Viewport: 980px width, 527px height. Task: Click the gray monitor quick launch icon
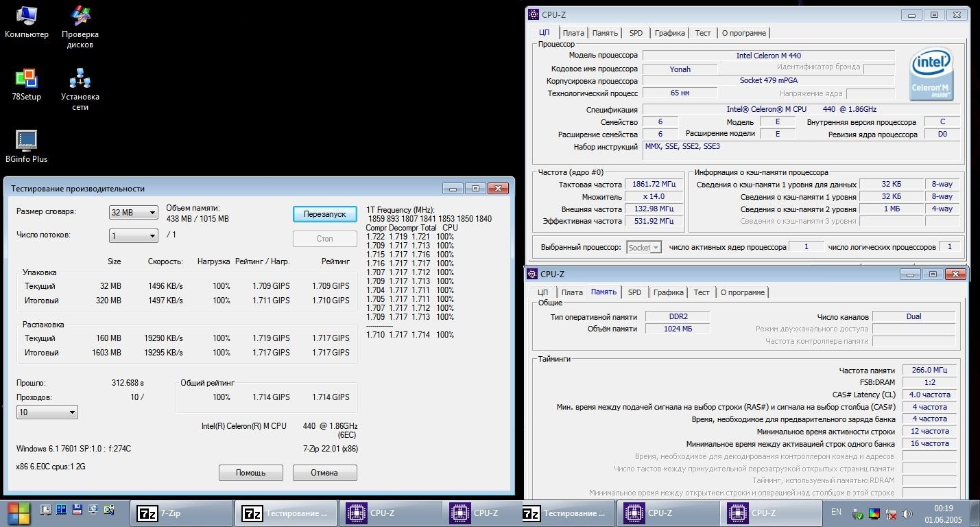pyautogui.click(x=46, y=510)
